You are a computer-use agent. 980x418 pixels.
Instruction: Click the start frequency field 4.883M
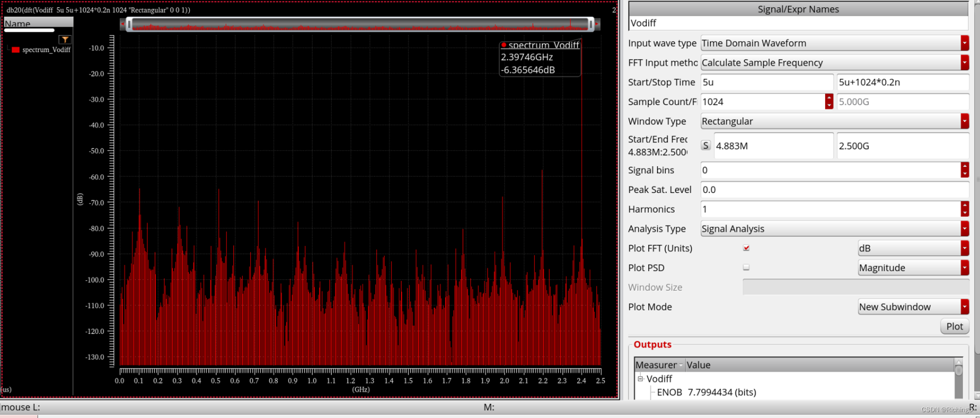[773, 146]
